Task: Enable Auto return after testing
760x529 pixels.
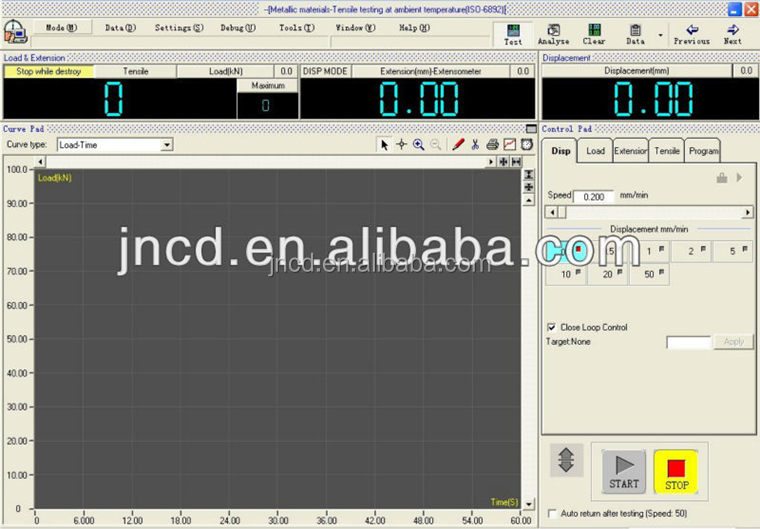Action: pyautogui.click(x=552, y=513)
